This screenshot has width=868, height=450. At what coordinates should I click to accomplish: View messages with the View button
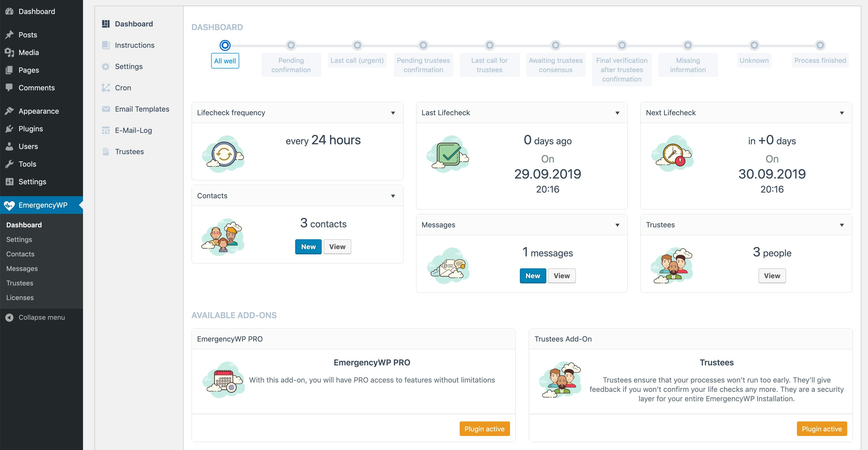click(x=561, y=276)
